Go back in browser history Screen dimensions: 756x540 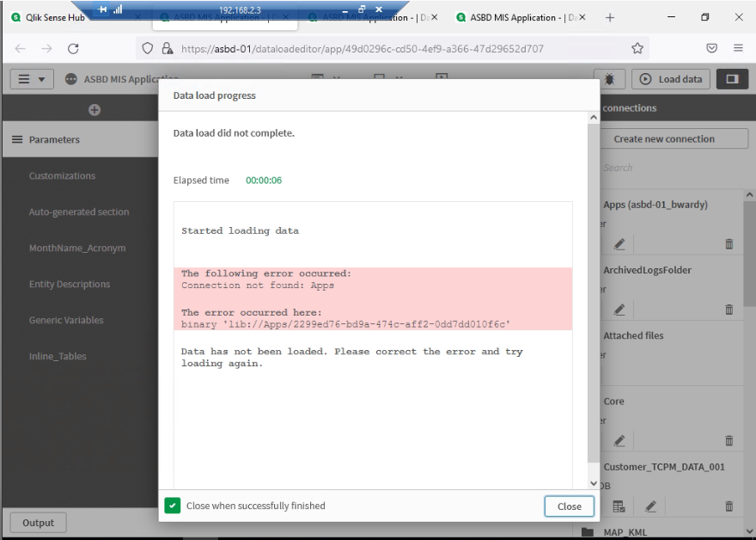21,48
